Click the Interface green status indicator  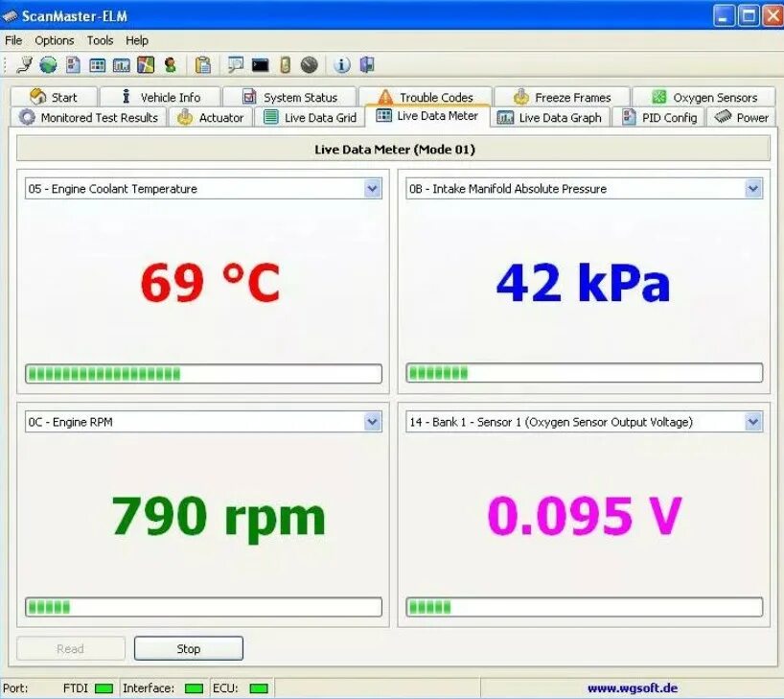click(194, 688)
